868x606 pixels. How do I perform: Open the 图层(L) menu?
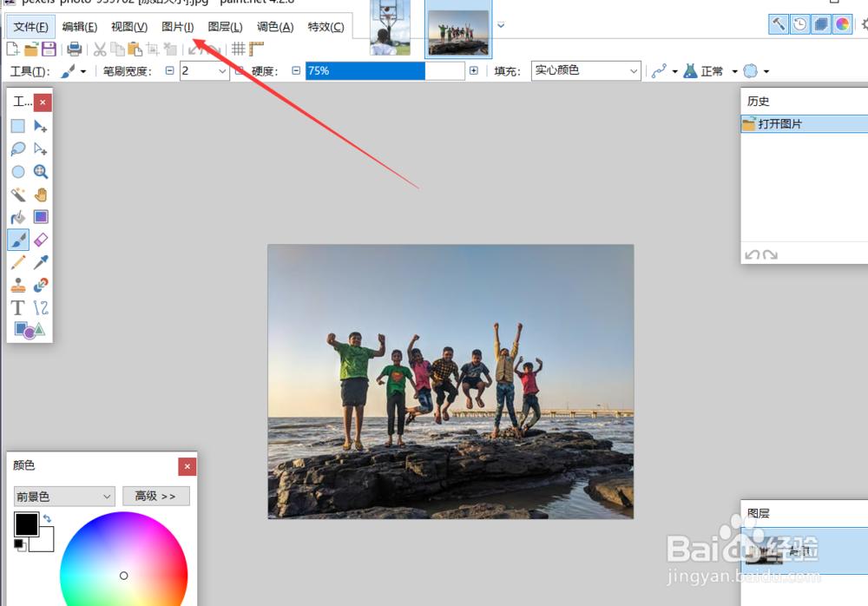pyautogui.click(x=226, y=27)
